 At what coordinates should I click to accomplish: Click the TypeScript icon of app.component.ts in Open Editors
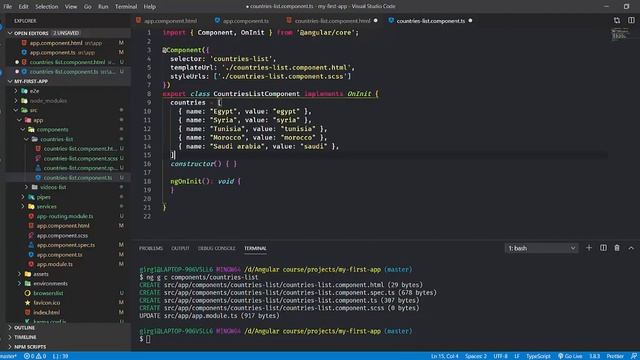[x=24, y=52]
